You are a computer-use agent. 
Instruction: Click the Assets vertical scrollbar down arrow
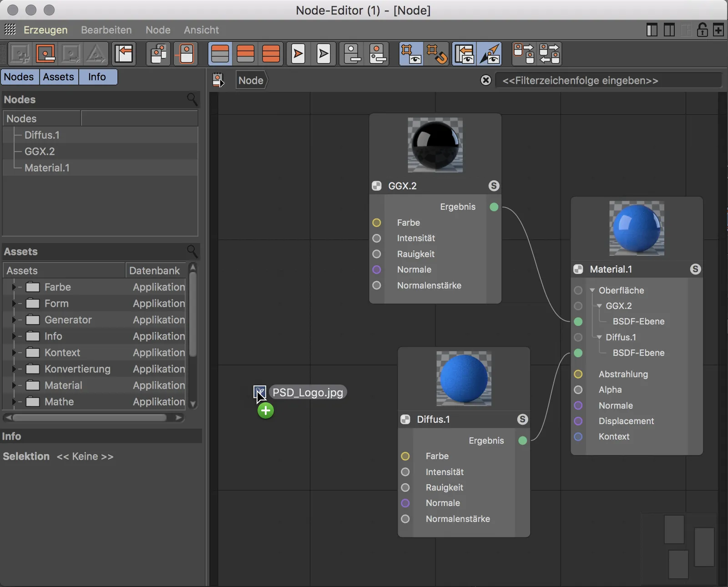point(193,404)
